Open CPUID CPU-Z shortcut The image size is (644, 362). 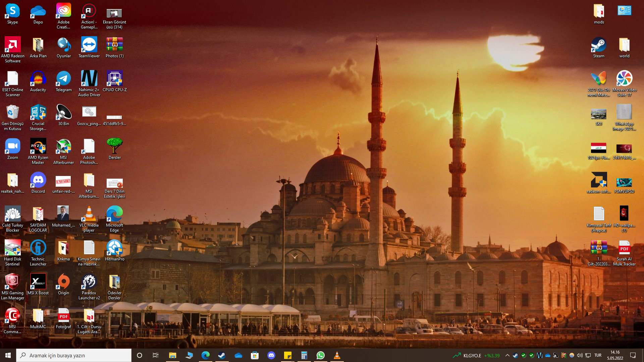click(114, 82)
